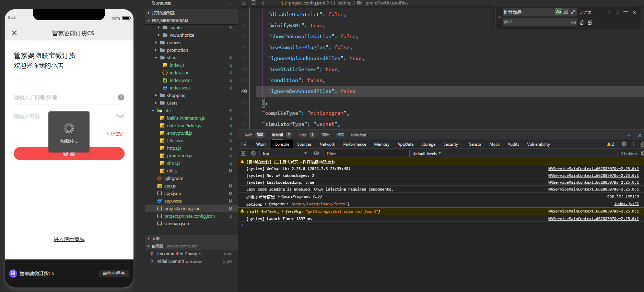Image resolution: width=644 pixels, height=292 pixels.
Task: Switch to the Network tab
Action: point(327,144)
